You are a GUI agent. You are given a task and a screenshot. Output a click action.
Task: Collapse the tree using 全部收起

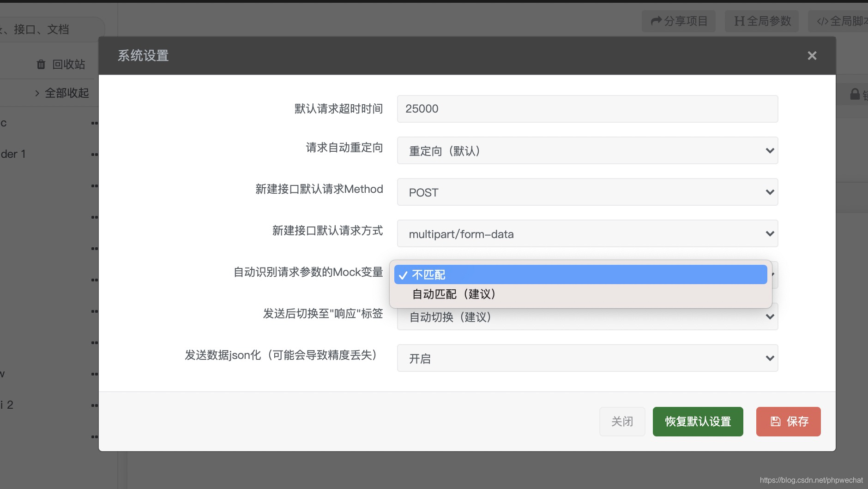tap(66, 93)
